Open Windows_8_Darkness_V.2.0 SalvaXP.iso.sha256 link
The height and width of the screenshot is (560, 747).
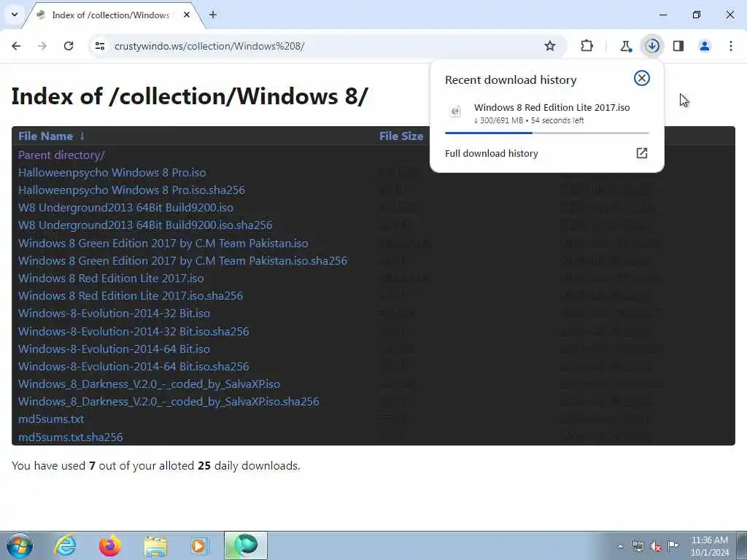(169, 402)
